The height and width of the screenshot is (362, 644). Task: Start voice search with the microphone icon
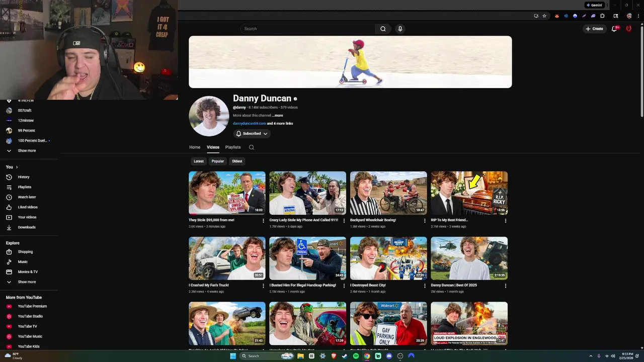click(400, 29)
